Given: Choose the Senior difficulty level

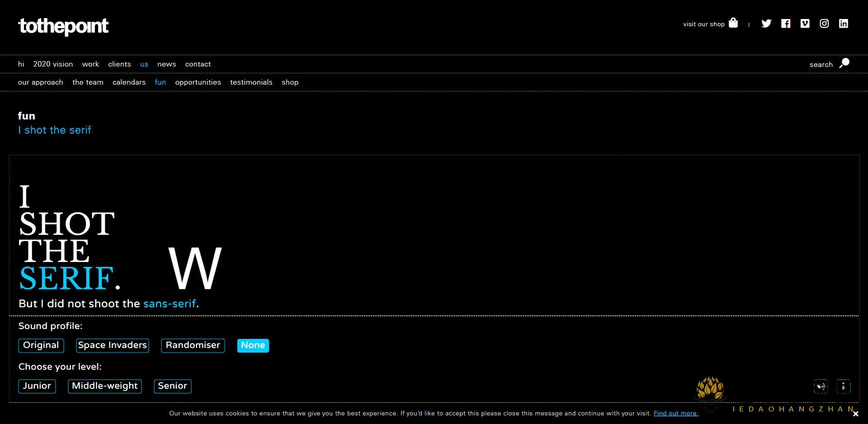Looking at the screenshot, I should coord(172,386).
